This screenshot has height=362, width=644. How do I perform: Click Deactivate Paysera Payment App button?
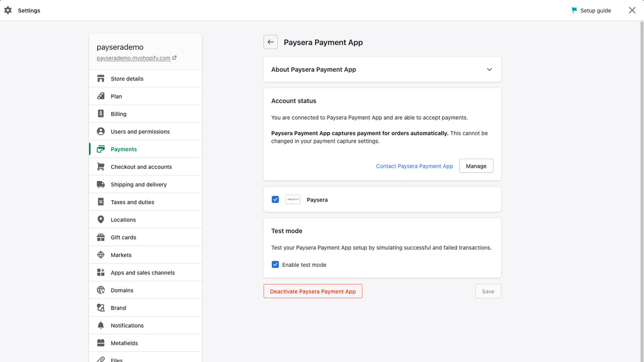point(313,291)
